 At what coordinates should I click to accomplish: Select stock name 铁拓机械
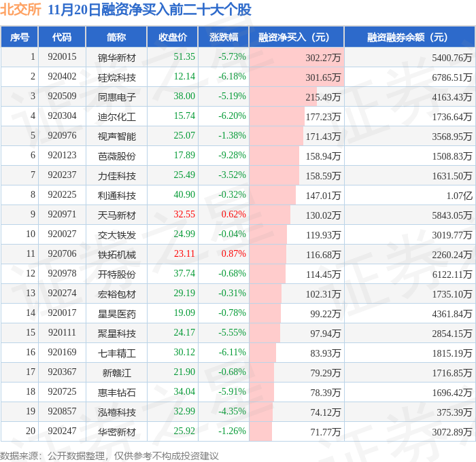tap(116, 255)
